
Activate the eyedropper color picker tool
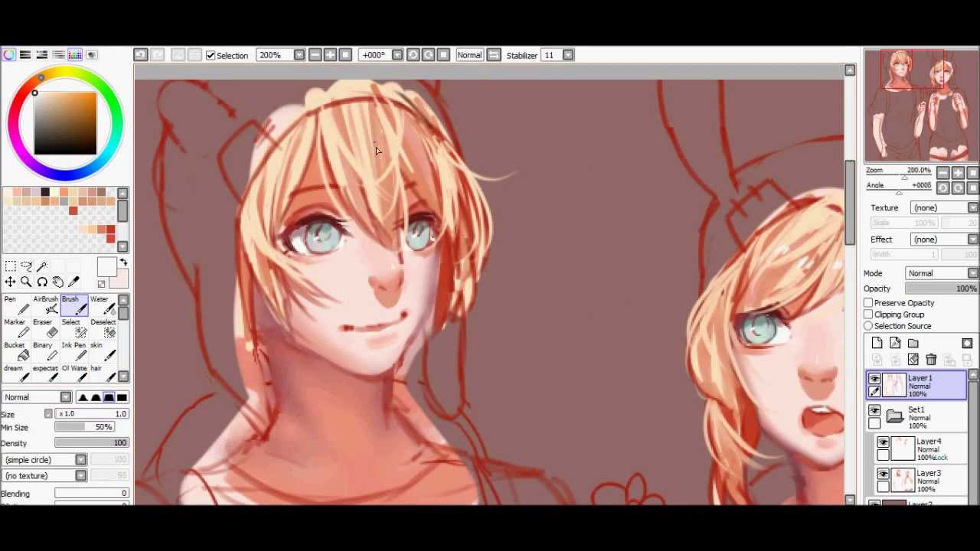click(x=74, y=282)
